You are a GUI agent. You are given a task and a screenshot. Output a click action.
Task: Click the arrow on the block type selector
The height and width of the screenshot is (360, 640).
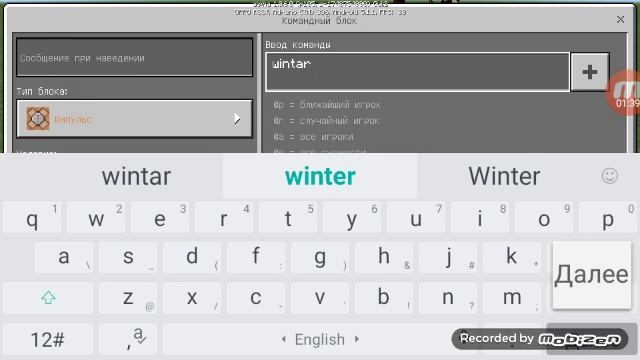point(237,119)
